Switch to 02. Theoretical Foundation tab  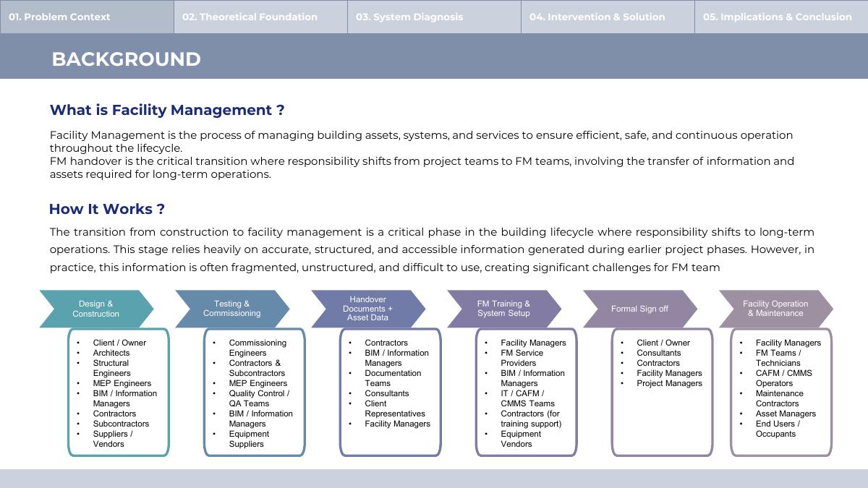[260, 17]
